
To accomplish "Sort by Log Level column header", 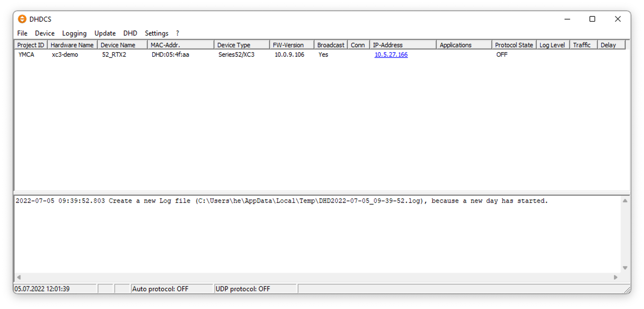I will point(553,45).
